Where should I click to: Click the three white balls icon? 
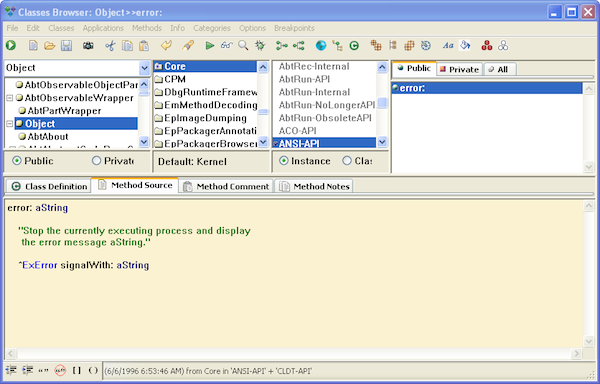(x=503, y=46)
